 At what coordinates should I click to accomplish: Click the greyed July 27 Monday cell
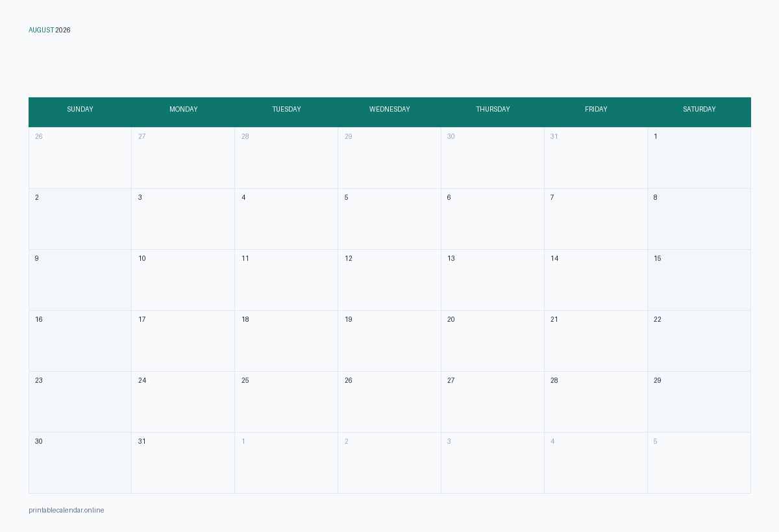coord(183,158)
